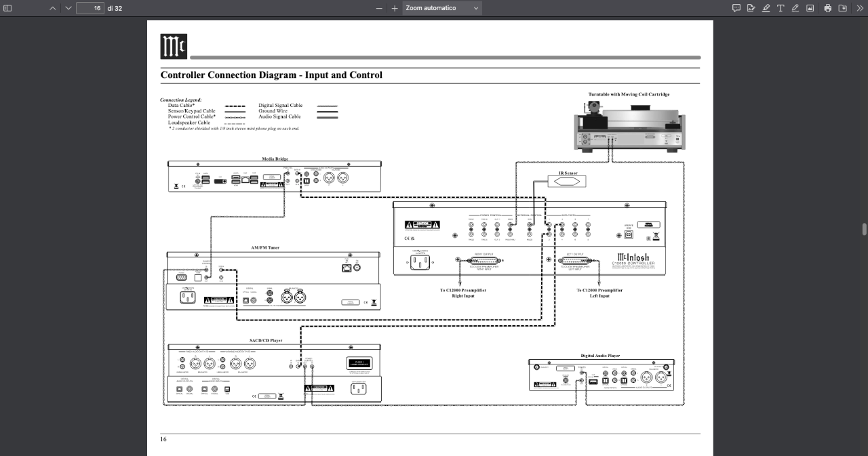Select the add image tool

pyautogui.click(x=810, y=8)
